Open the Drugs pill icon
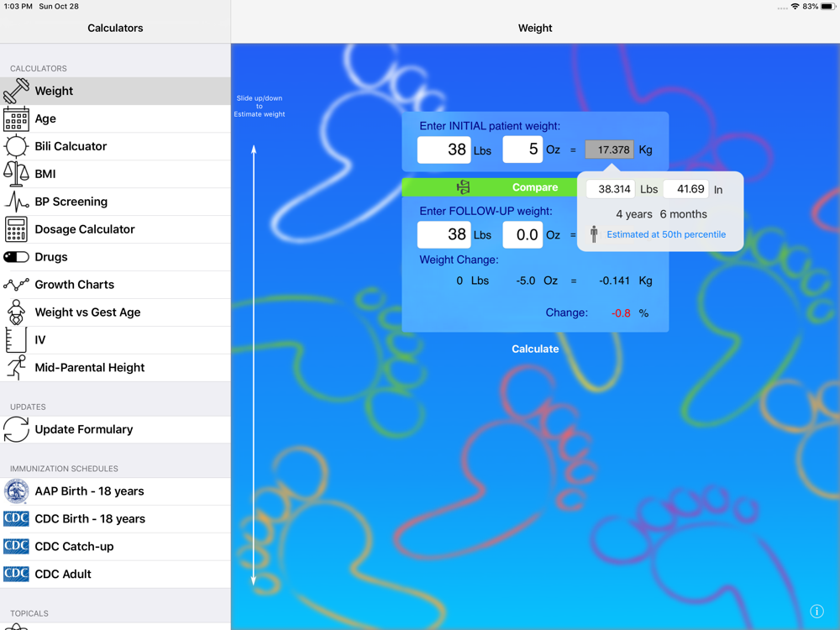 (16, 257)
